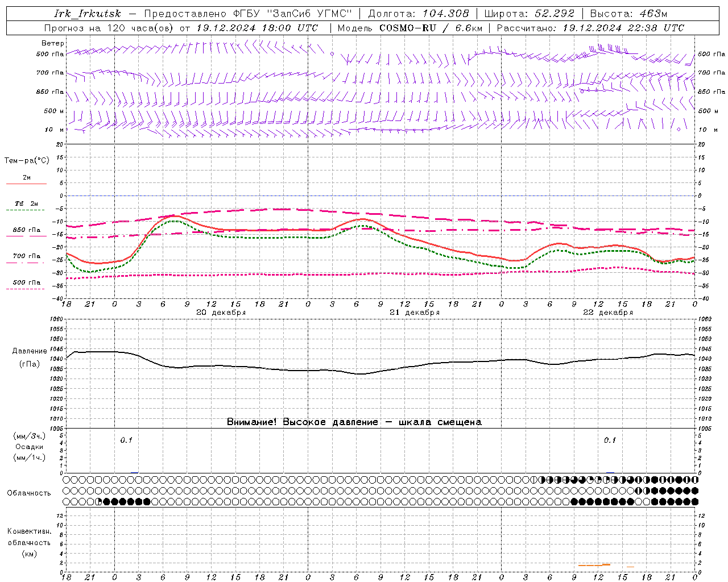The height and width of the screenshot is (582, 728).
Task: Click the 20 декабря date label
Action: tap(221, 313)
